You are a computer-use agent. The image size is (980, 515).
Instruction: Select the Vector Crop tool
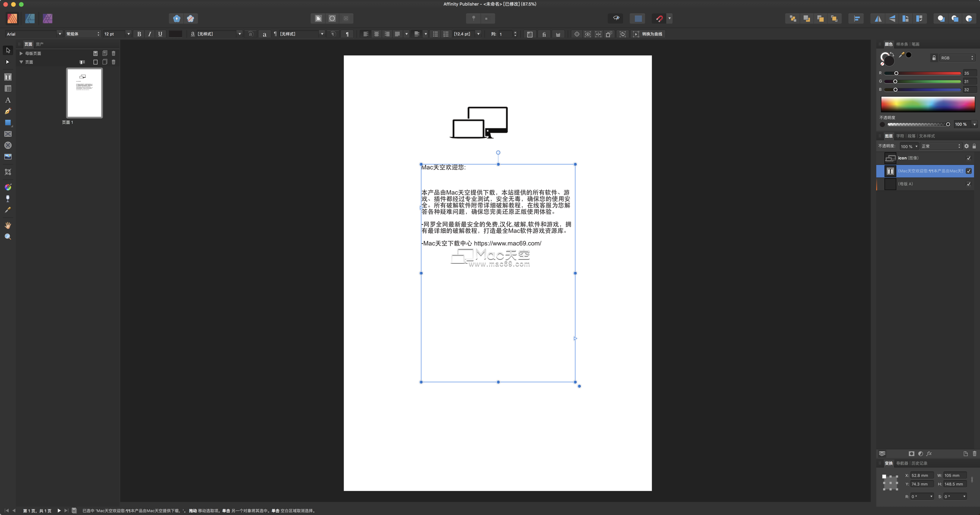tap(8, 172)
